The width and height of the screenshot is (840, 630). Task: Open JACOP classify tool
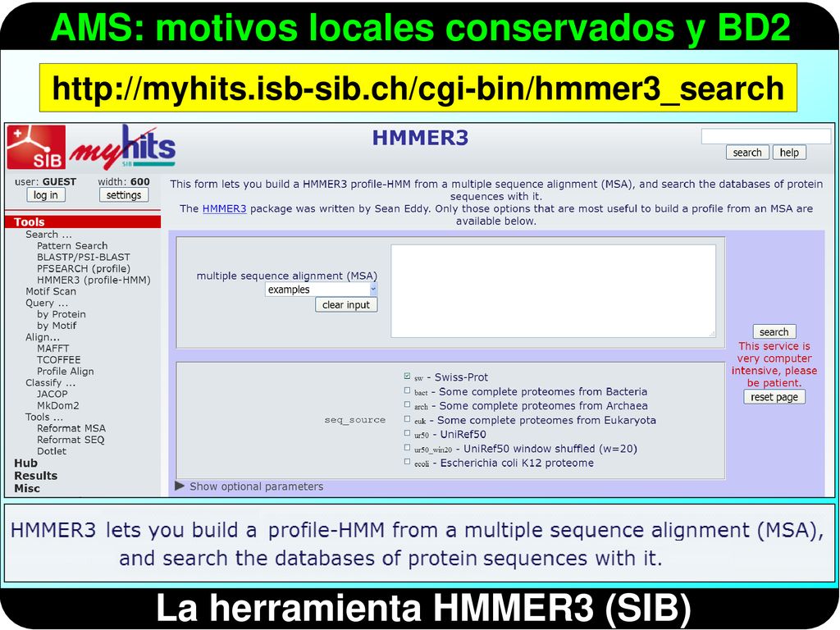[x=52, y=394]
